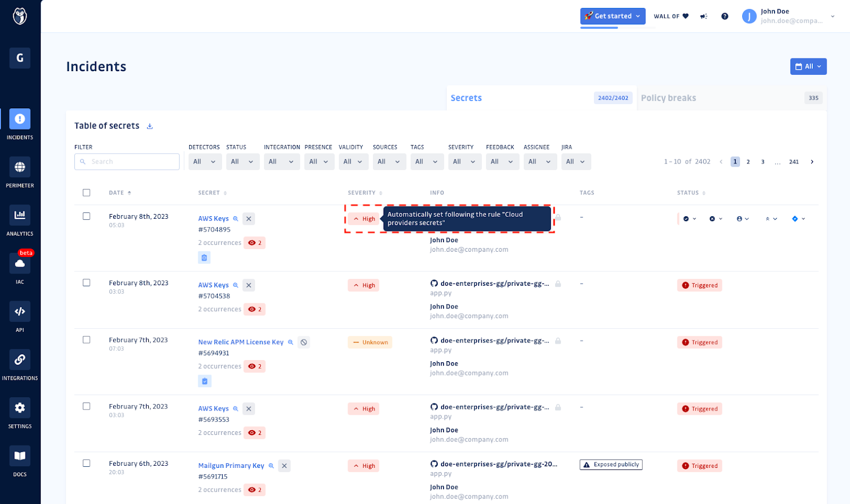Download the table of secrets
850x504 pixels.
pos(150,126)
